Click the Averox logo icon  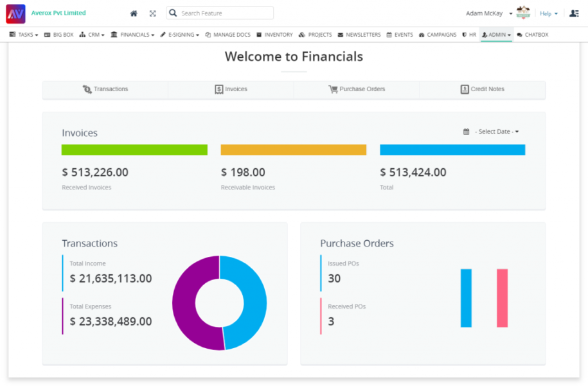click(x=14, y=13)
